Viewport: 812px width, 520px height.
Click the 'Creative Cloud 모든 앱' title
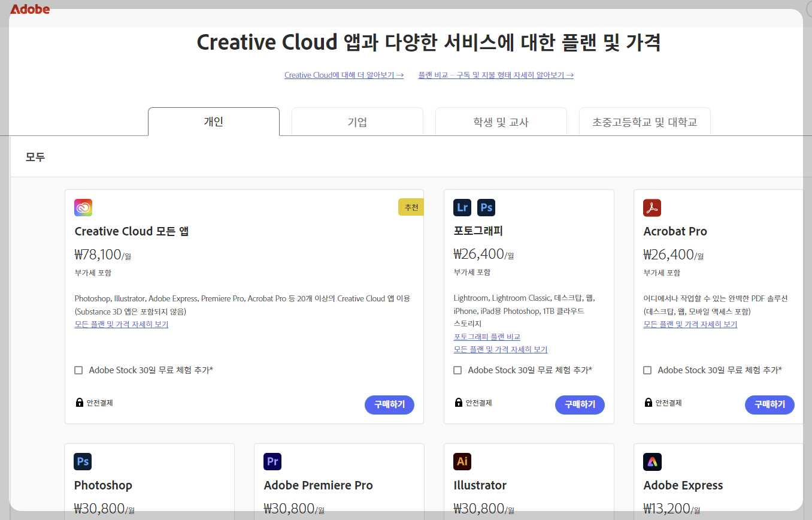tap(132, 231)
